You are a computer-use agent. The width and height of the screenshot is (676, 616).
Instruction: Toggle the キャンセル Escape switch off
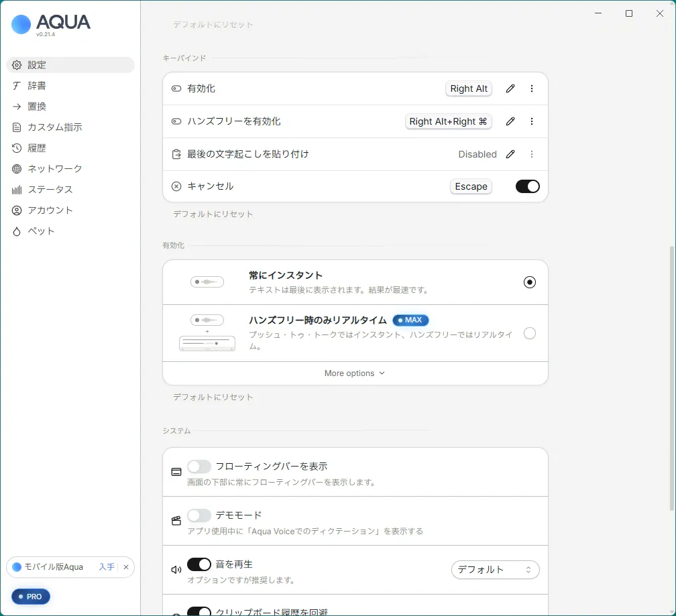pyautogui.click(x=528, y=186)
